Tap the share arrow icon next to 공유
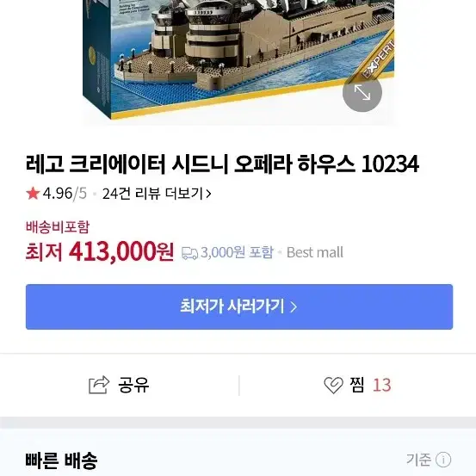This screenshot has width=476, height=476. tap(99, 385)
